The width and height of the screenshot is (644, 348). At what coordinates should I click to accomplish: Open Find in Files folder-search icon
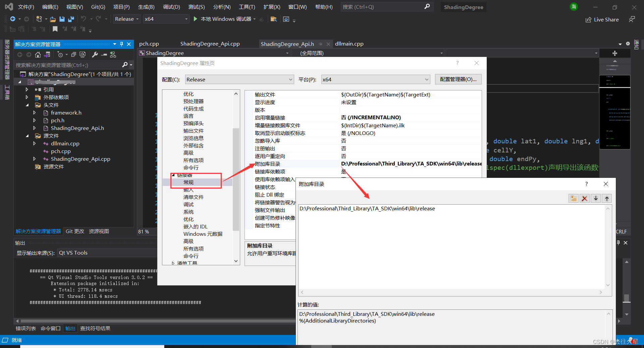[274, 19]
